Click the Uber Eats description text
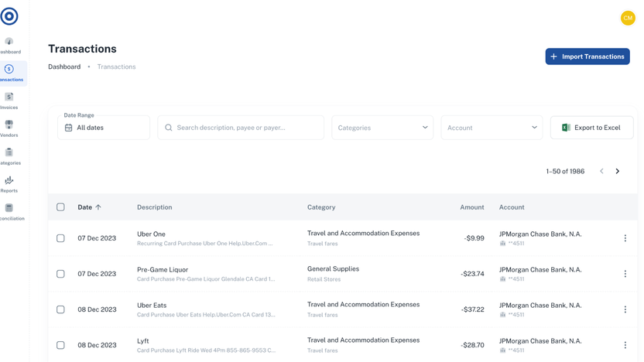 tap(152, 306)
